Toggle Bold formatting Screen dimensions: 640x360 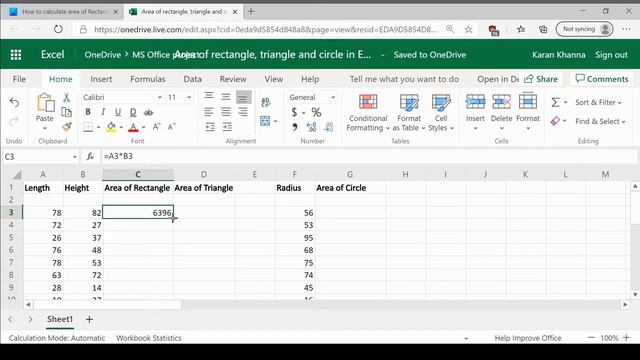pos(88,112)
